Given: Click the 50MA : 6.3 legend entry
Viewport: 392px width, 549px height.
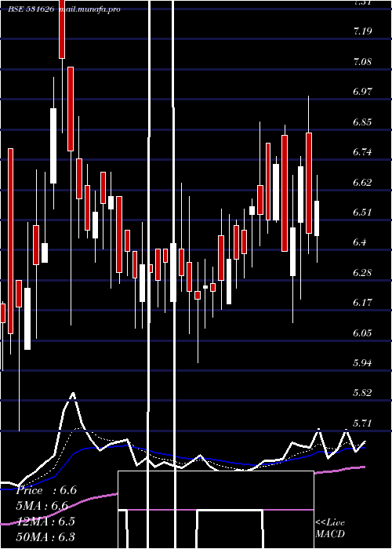Looking at the screenshot, I should click(x=45, y=536).
